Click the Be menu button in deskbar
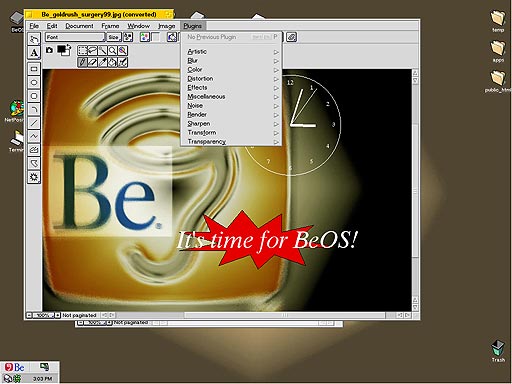 [15, 367]
